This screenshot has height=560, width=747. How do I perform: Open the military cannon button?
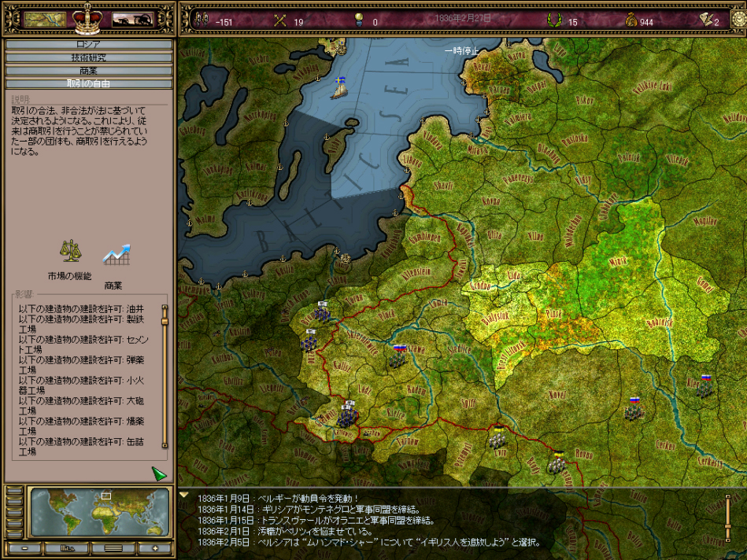[132, 20]
